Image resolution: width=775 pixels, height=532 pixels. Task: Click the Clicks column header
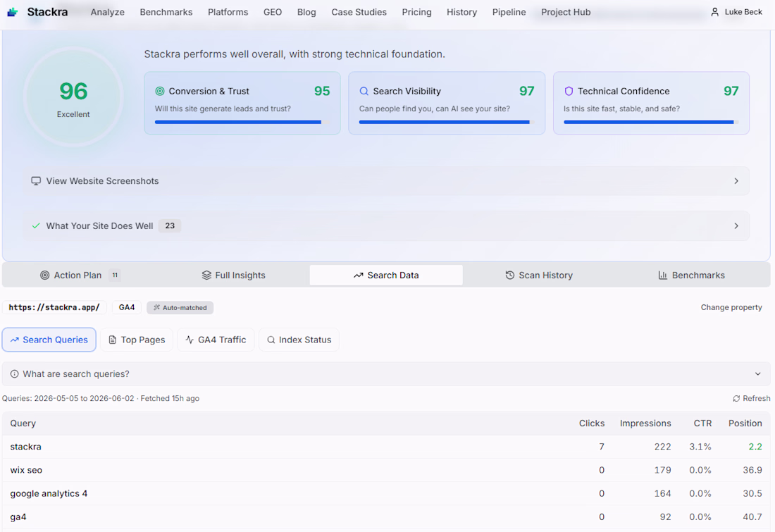(592, 423)
